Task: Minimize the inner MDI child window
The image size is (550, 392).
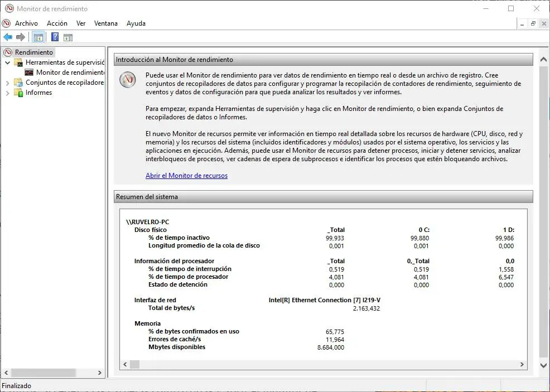Action: (x=522, y=24)
